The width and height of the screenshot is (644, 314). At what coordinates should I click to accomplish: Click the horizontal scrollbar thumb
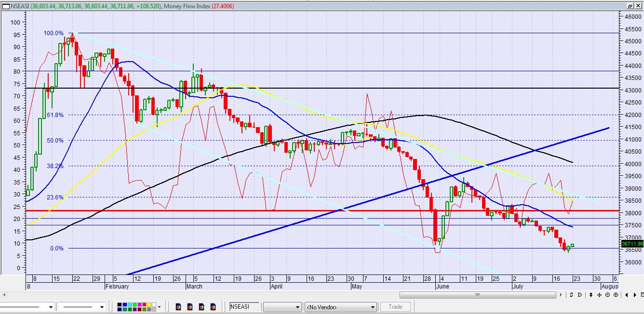click(x=478, y=295)
